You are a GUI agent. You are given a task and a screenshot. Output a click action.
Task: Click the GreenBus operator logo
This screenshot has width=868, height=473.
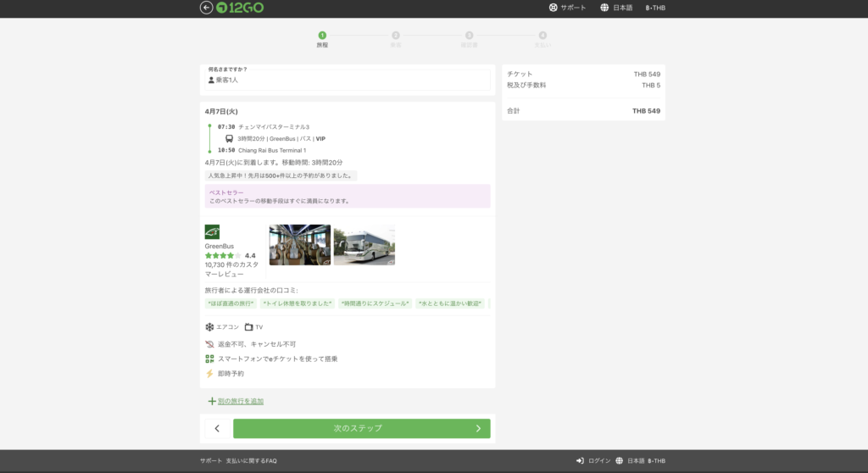click(x=212, y=231)
